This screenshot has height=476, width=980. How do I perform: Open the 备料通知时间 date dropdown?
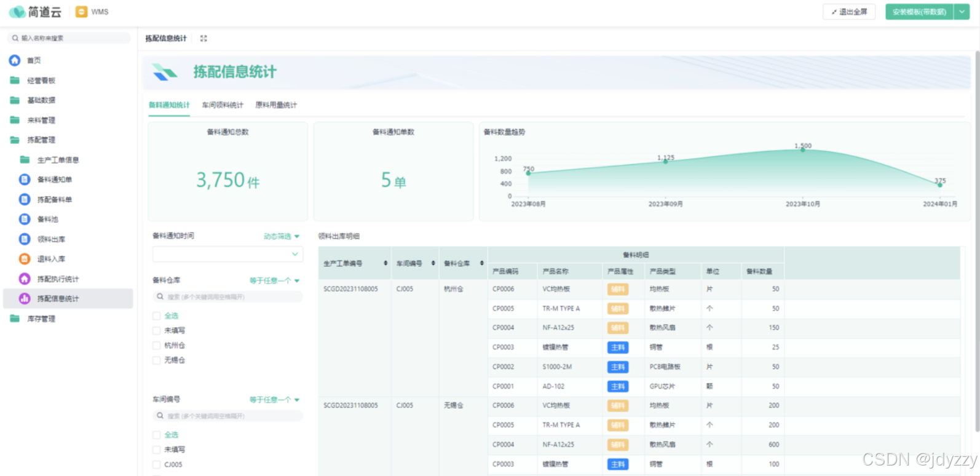(x=227, y=254)
